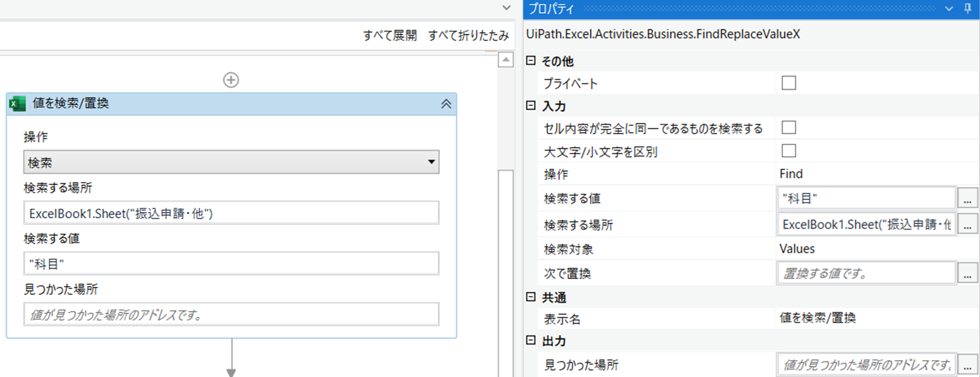The width and height of the screenshot is (980, 377).
Task: Toggle the 大文字/小文字を区別 checkbox
Action: (x=789, y=151)
